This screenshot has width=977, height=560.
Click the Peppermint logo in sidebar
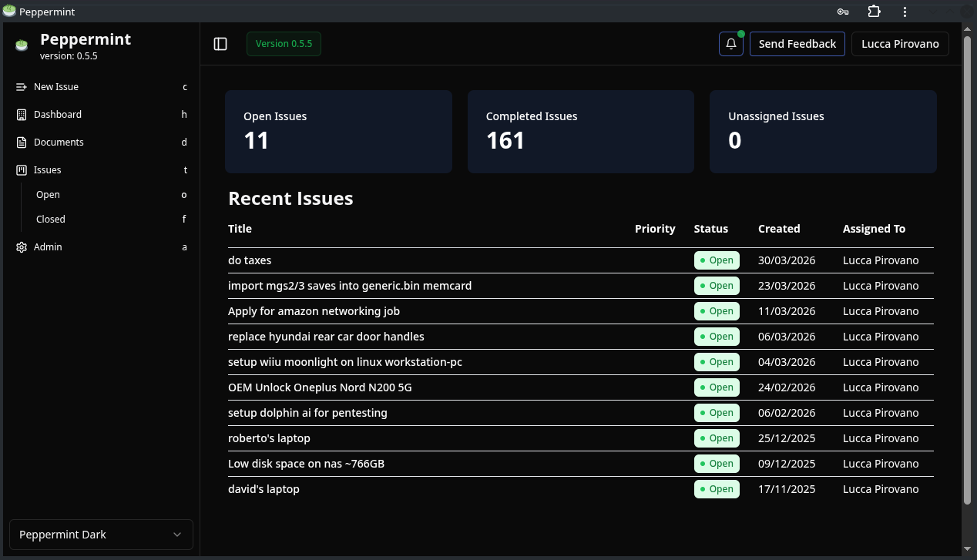22,45
